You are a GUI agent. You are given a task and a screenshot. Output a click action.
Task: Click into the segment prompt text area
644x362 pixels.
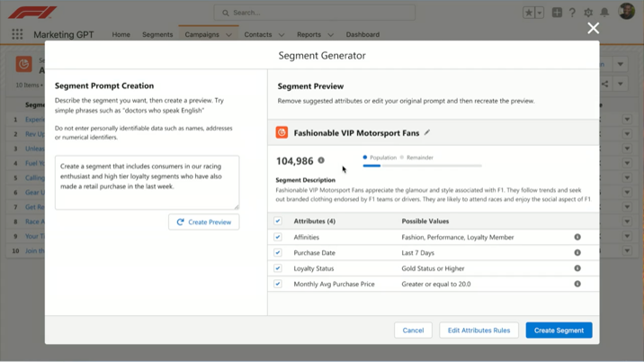[147, 182]
